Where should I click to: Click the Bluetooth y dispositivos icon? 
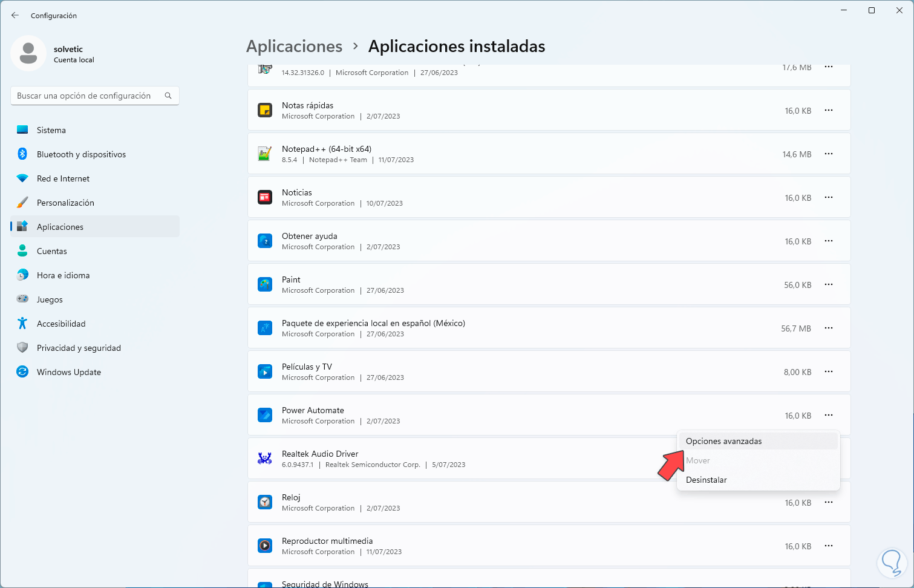pyautogui.click(x=22, y=154)
